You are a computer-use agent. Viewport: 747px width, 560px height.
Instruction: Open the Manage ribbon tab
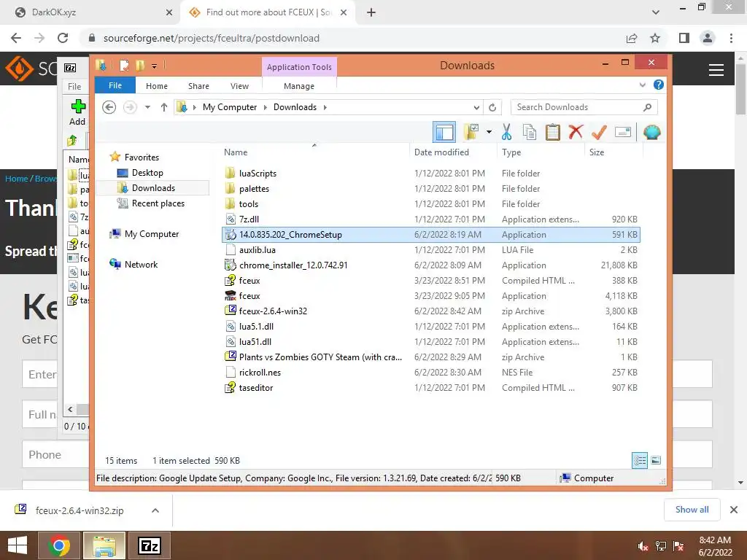pyautogui.click(x=298, y=86)
